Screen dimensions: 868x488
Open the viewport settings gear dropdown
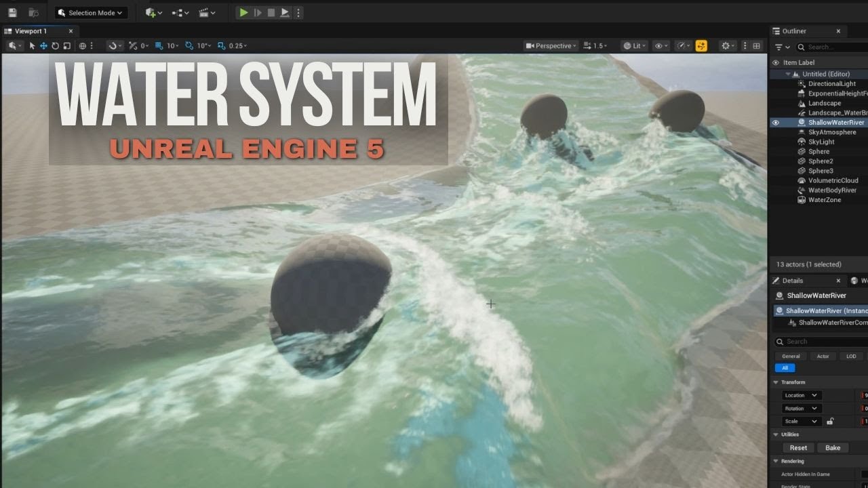pyautogui.click(x=728, y=45)
